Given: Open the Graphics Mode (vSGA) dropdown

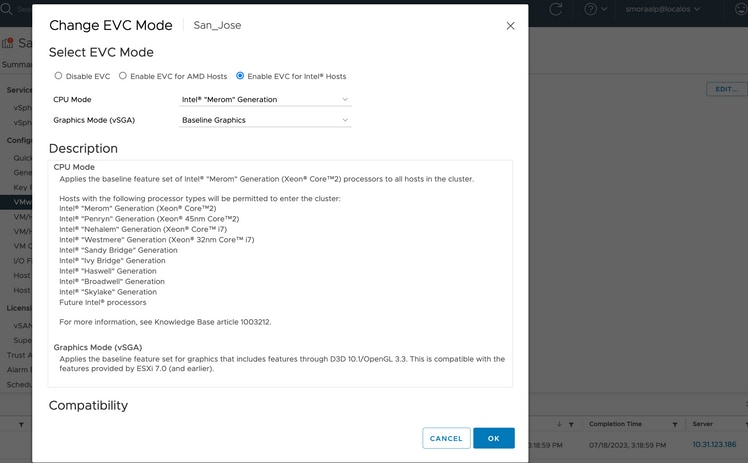Looking at the screenshot, I should coord(265,120).
